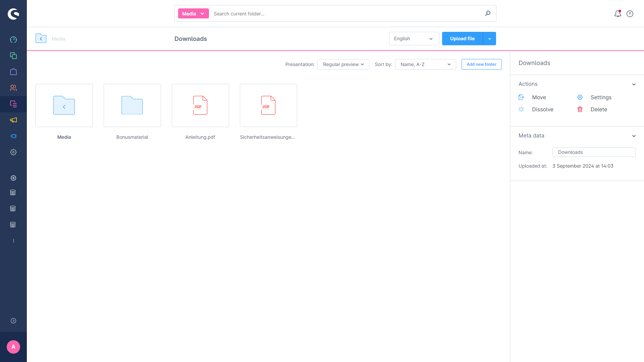644x362 pixels.
Task: Edit the Name field containing Downloads
Action: (594, 152)
